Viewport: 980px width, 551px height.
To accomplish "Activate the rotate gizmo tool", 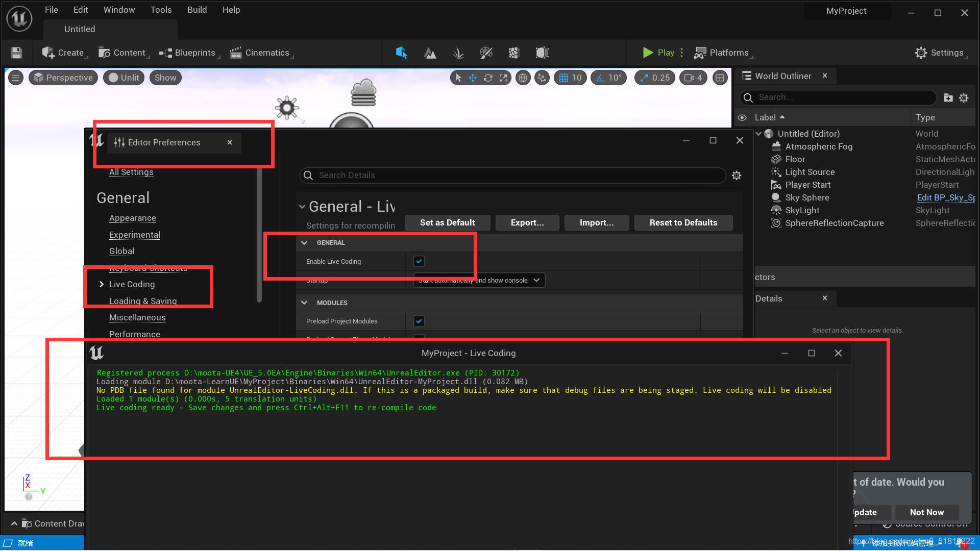I will tap(488, 78).
